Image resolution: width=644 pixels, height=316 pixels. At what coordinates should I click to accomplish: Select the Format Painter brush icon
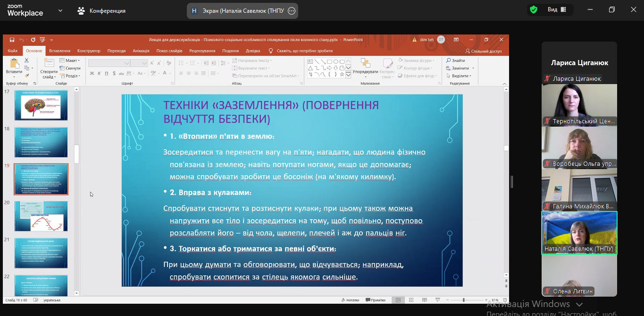pos(27,76)
